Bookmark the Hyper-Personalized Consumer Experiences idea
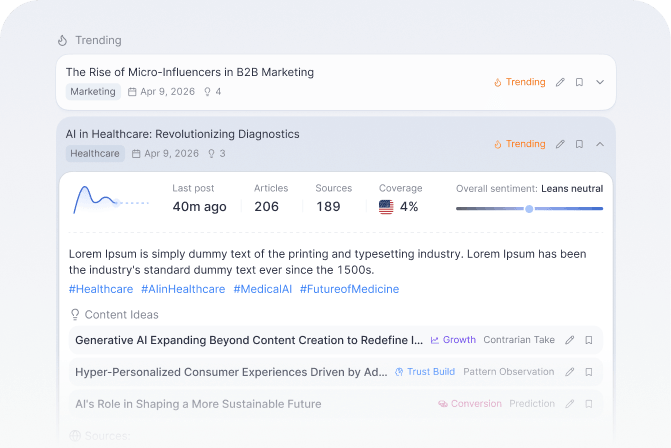671x448 pixels. point(589,372)
